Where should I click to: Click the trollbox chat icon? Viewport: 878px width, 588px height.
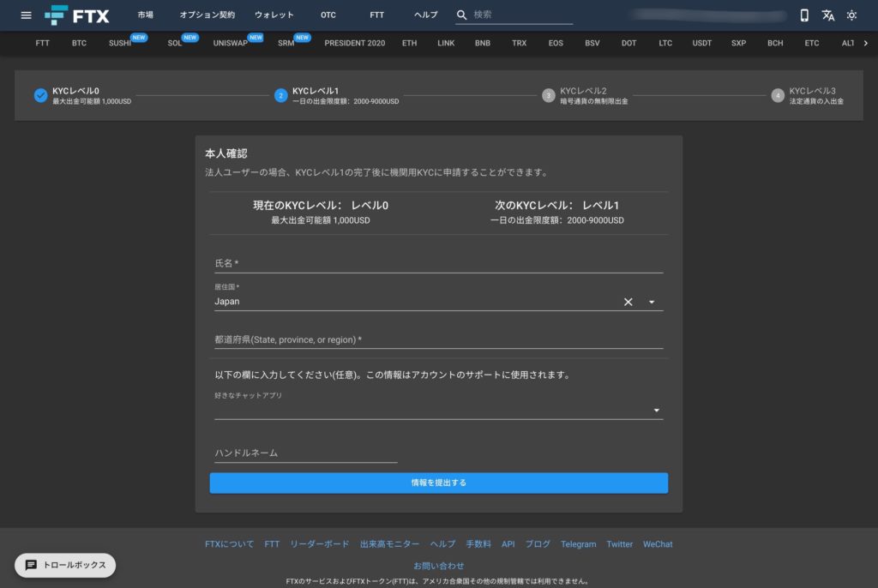click(32, 565)
